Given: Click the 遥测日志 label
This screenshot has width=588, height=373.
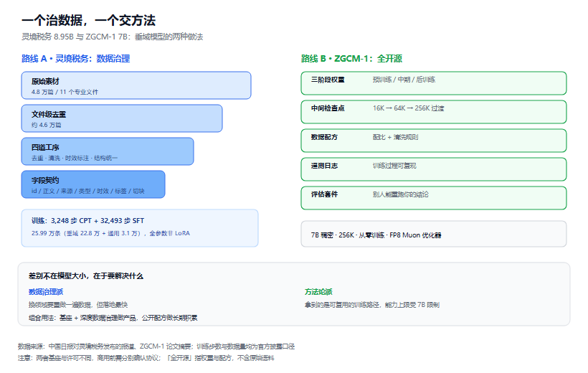Looking at the screenshot, I should [324, 166].
